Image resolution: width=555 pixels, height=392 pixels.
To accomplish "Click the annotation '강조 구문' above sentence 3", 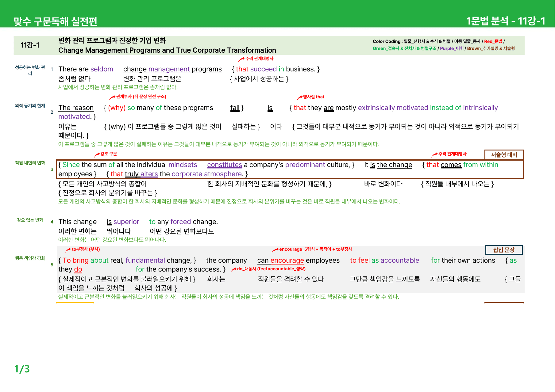I will tap(109, 154).
